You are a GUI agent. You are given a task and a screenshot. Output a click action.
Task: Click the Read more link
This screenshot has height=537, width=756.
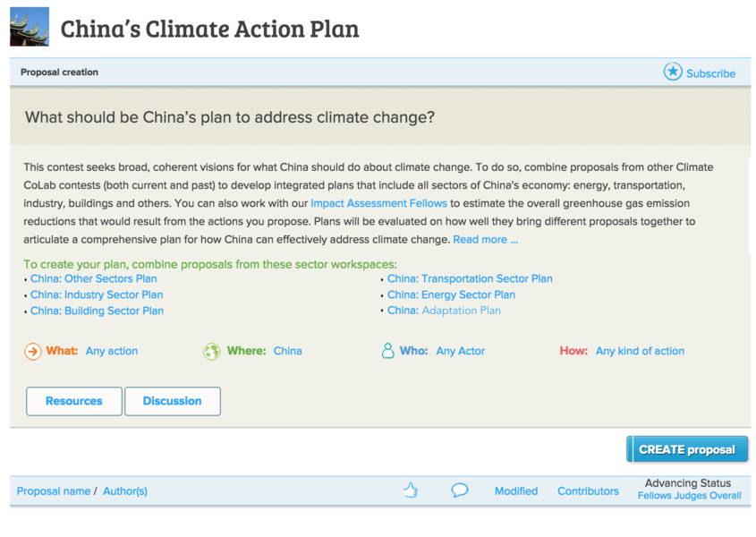pos(485,239)
